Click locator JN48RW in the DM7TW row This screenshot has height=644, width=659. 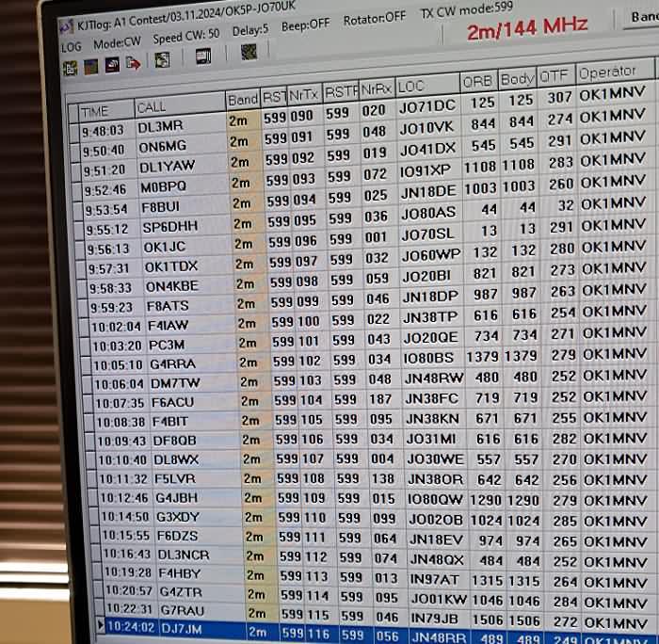point(434,378)
